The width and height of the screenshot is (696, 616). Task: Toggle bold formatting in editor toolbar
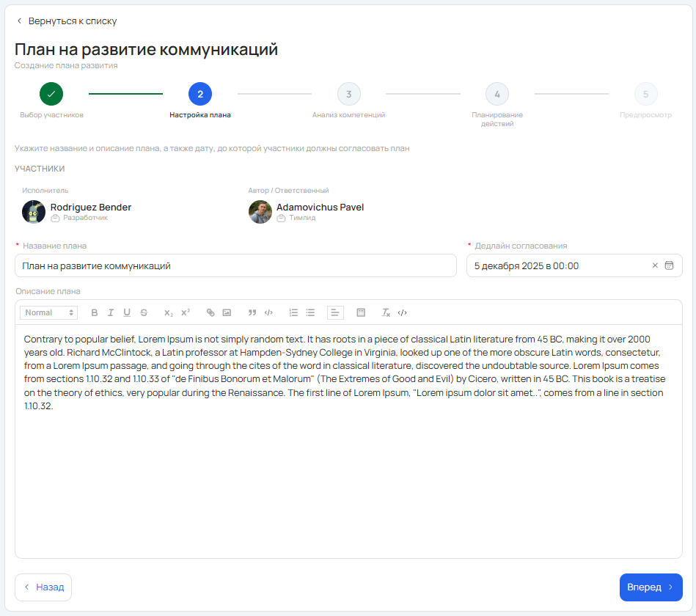click(95, 312)
